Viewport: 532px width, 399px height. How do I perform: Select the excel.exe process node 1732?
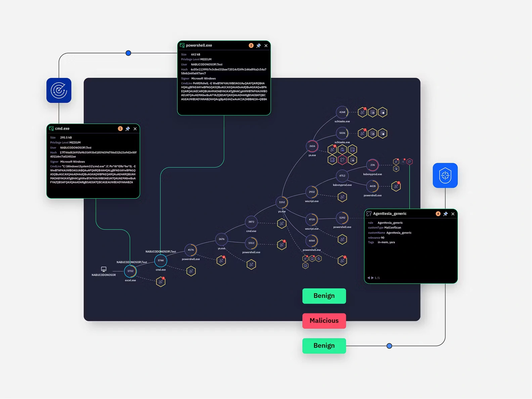point(130,271)
